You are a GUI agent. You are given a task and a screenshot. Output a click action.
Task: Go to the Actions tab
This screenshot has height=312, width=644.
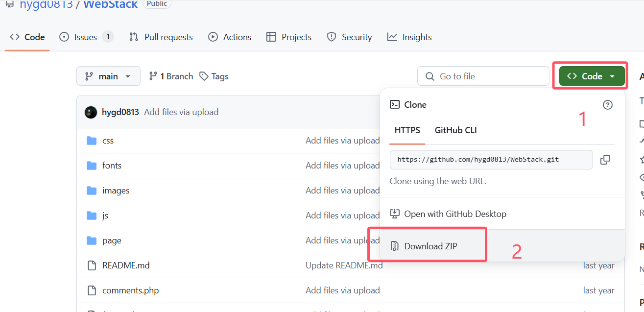click(230, 37)
